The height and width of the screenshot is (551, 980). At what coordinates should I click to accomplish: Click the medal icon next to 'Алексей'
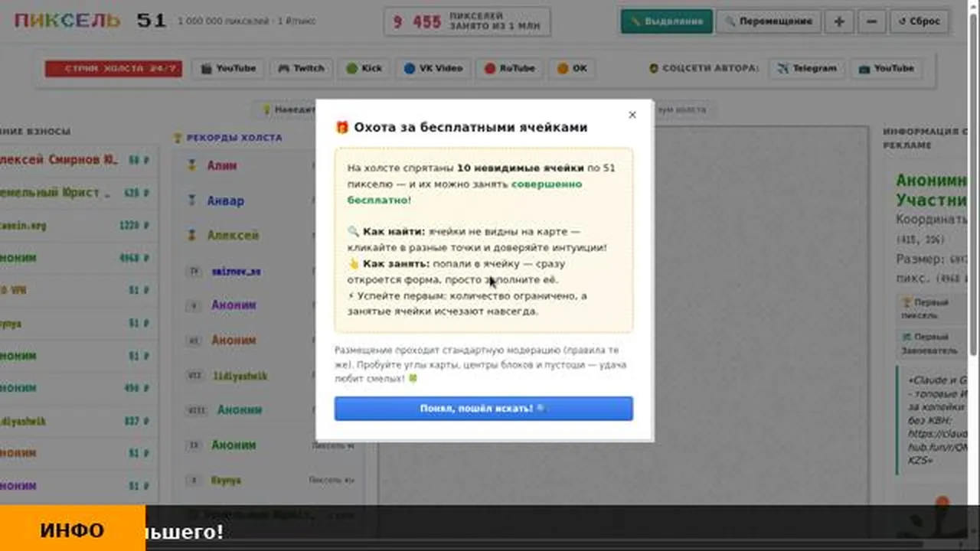tap(192, 235)
